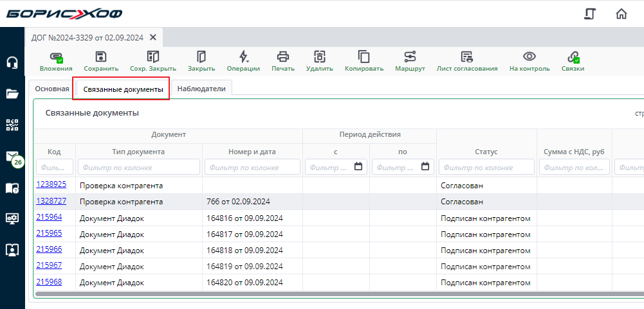The height and width of the screenshot is (309, 644).
Task: Open the 'по' date filter calendar
Action: [x=425, y=167]
